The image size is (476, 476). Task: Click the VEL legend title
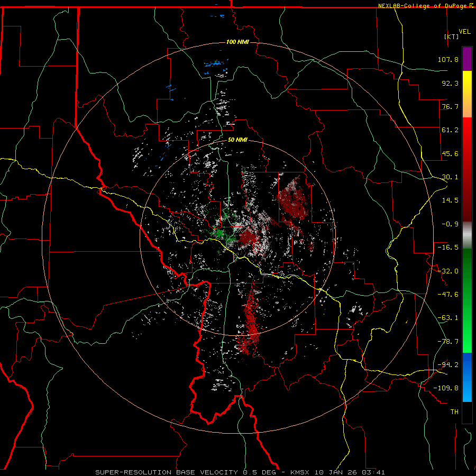coord(464,32)
